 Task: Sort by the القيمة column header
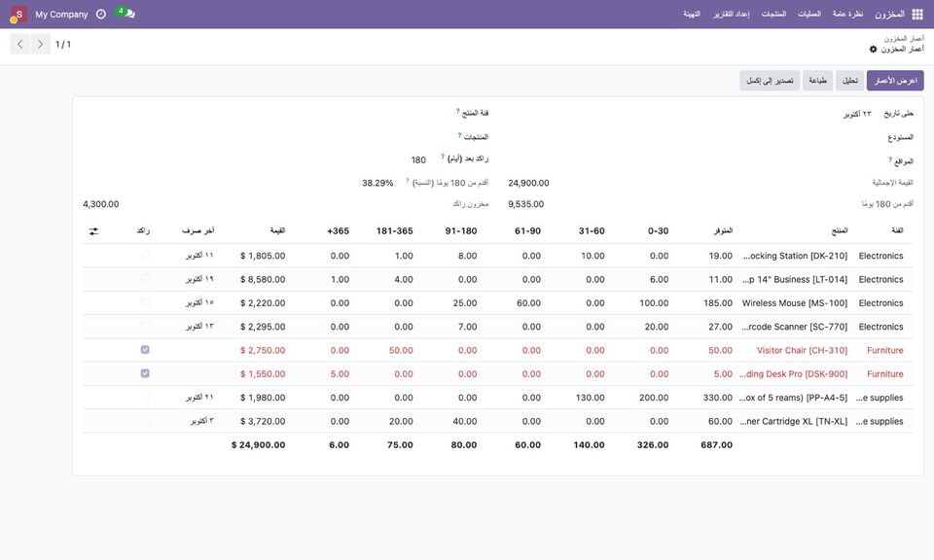277,230
